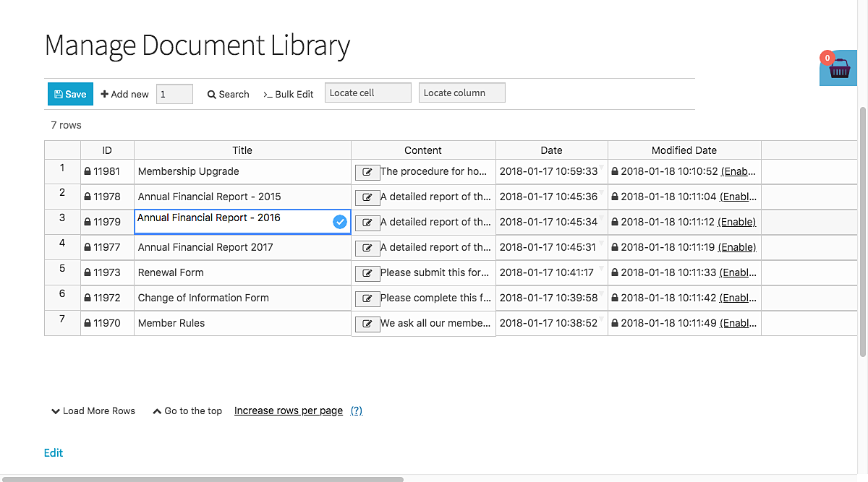Click the Bulk Edit icon
Viewport: 868px width, 482px height.
[269, 94]
